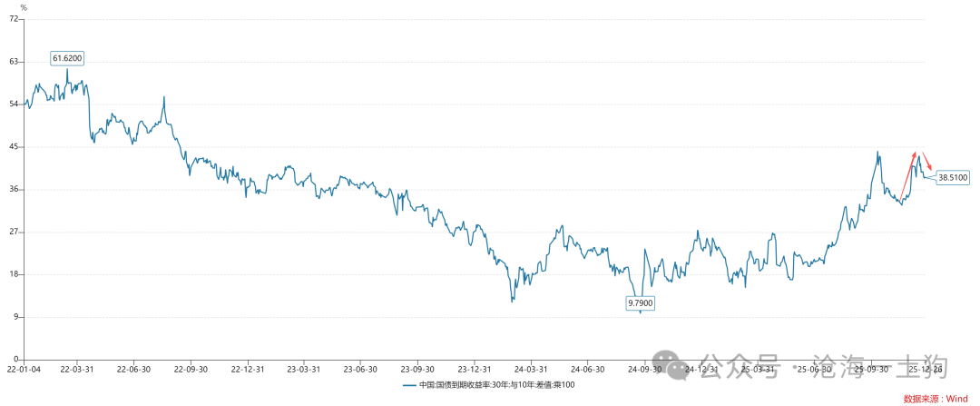Click the 45 value on the Y-axis
The width and height of the screenshot is (980, 406).
[x=14, y=146]
